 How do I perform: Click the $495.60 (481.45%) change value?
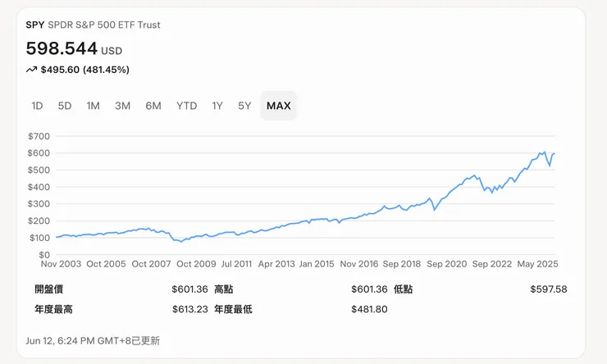(85, 70)
